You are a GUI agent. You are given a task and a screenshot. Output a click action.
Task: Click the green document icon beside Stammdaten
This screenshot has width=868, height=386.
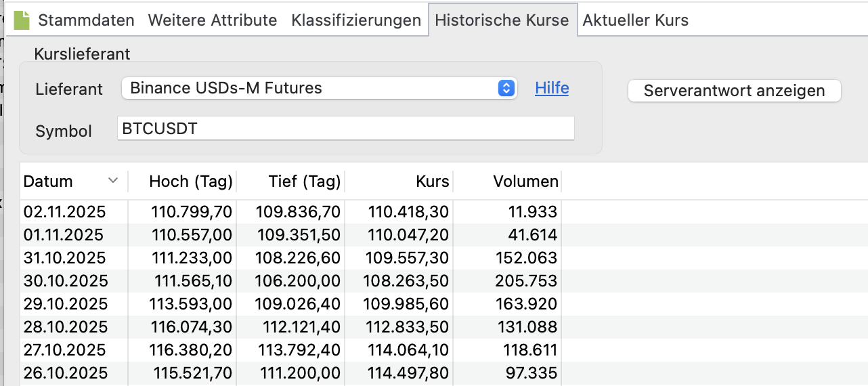click(22, 20)
